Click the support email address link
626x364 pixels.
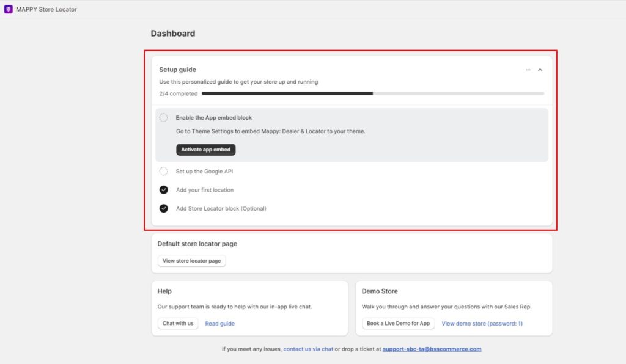[x=432, y=349]
